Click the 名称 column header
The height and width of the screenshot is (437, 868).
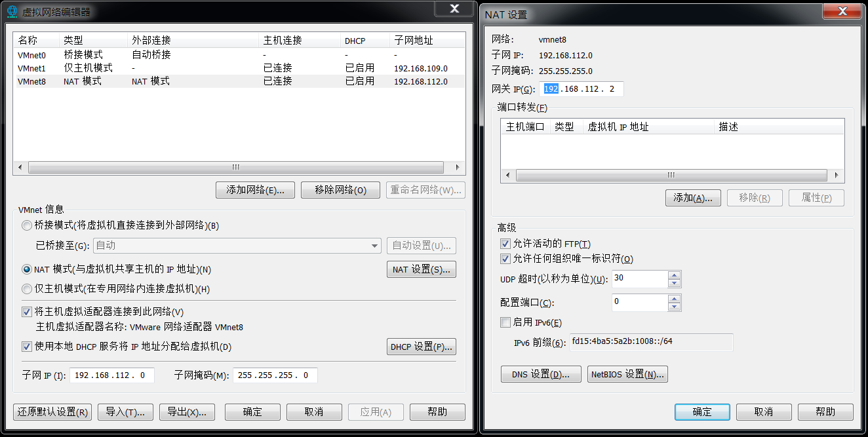pyautogui.click(x=36, y=41)
